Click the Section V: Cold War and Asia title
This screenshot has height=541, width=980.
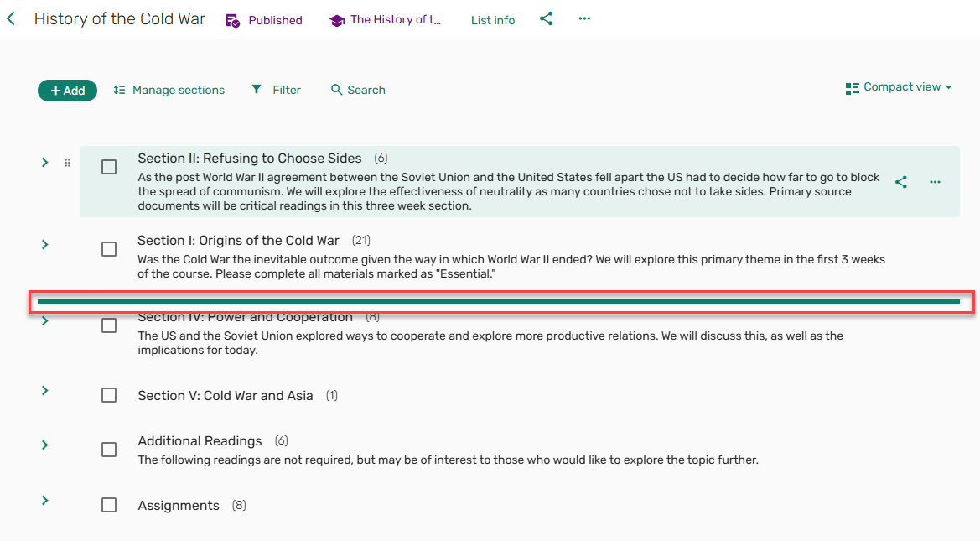[x=225, y=396]
